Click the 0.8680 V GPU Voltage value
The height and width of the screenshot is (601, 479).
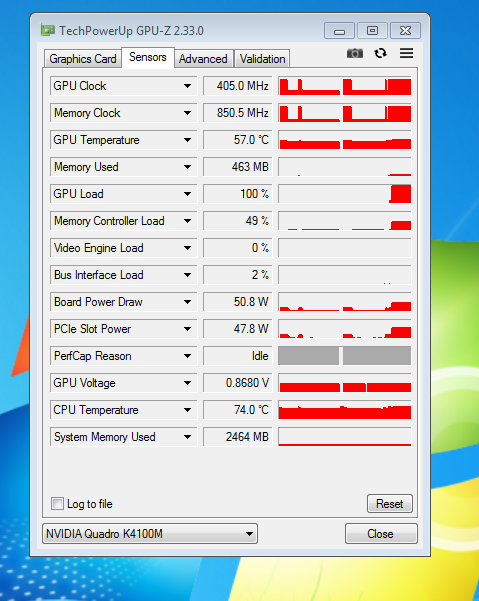[x=238, y=383]
